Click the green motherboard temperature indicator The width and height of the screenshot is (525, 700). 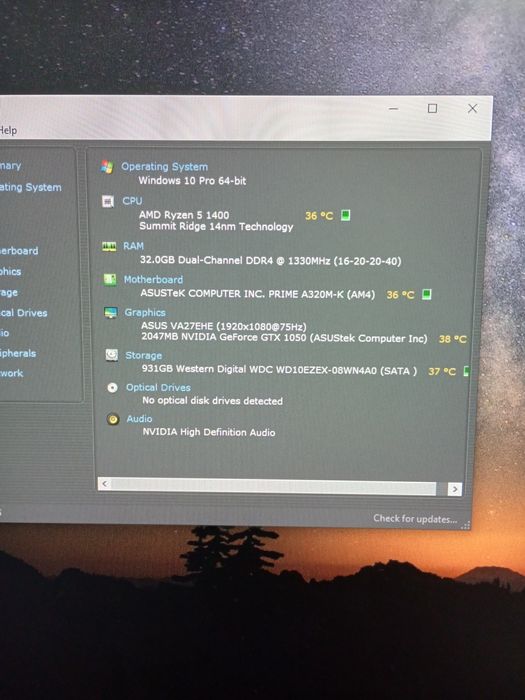427,294
